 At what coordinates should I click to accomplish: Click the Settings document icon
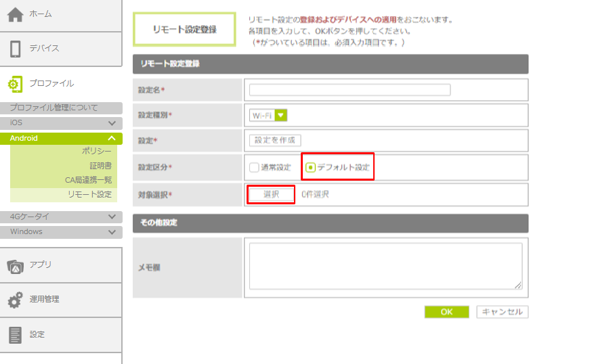15,334
